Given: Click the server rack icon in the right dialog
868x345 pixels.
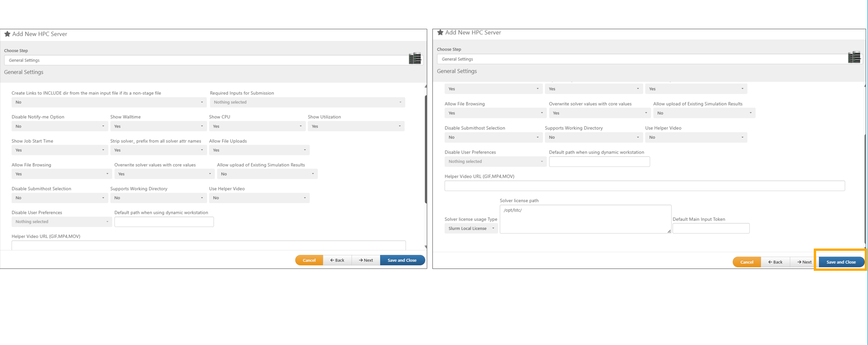Looking at the screenshot, I should (854, 57).
